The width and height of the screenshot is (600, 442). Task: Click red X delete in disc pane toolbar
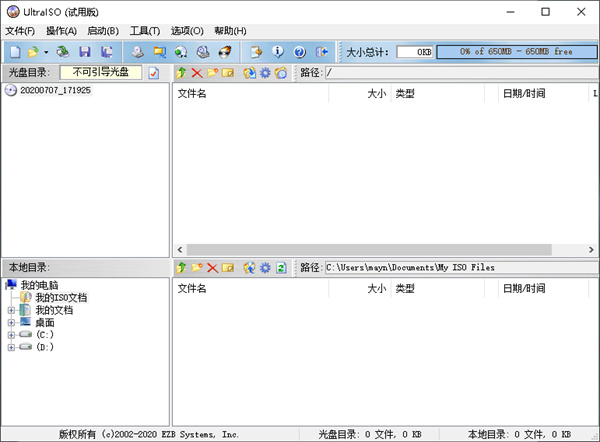[197, 72]
